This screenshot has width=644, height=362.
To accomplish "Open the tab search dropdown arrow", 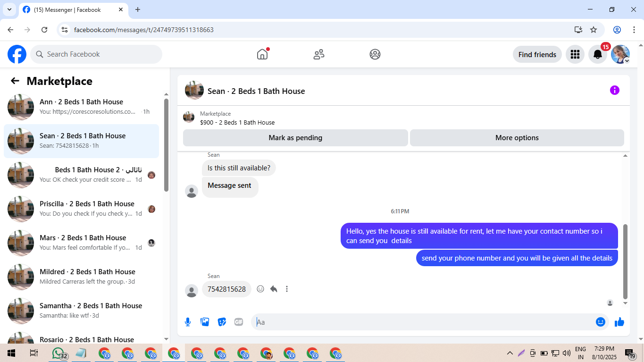I will [9, 9].
